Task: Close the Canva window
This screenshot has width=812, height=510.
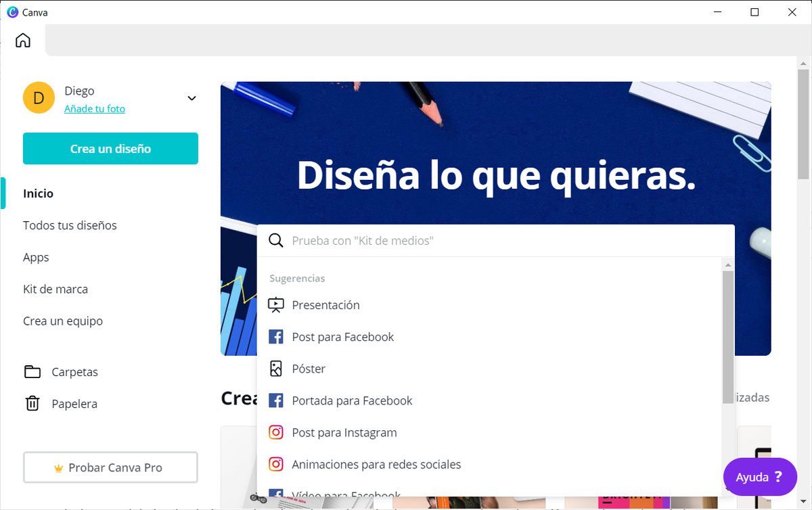Action: click(792, 12)
